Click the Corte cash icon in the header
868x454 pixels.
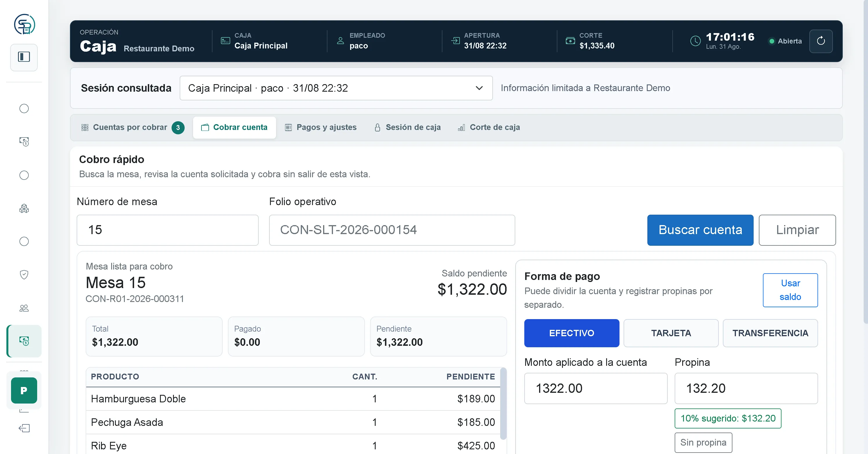(x=570, y=41)
